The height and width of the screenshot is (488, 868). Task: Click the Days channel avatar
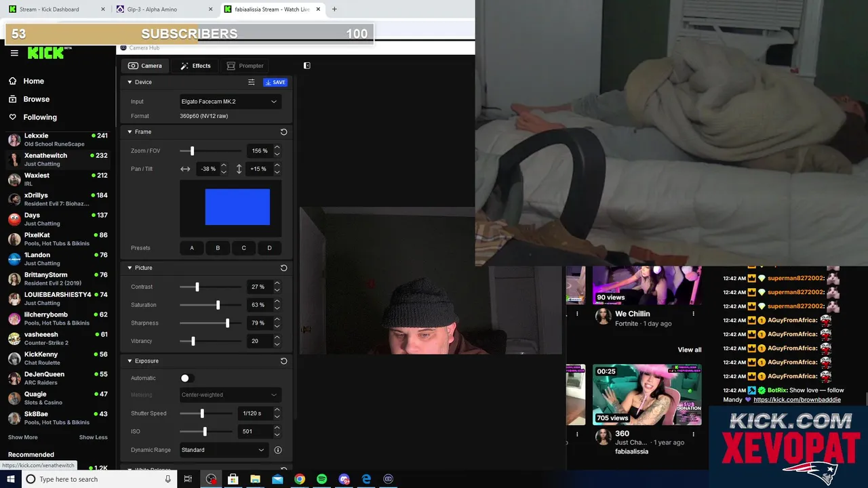click(x=14, y=219)
